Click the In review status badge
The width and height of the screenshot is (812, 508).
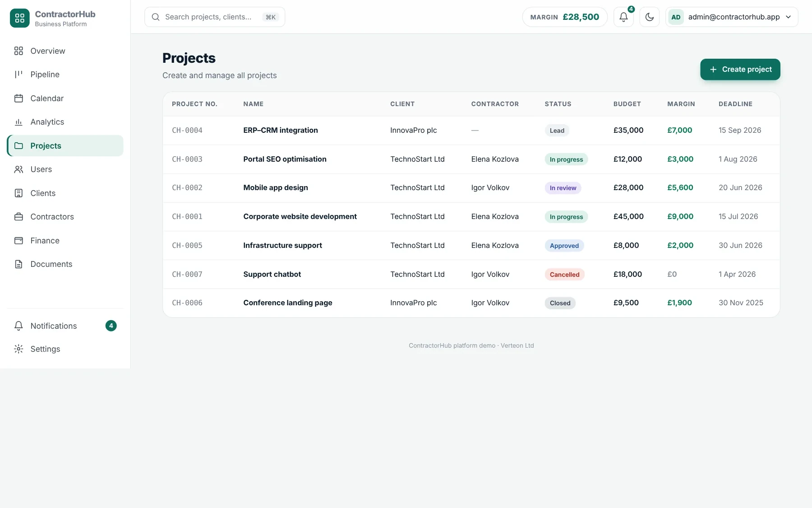(563, 188)
